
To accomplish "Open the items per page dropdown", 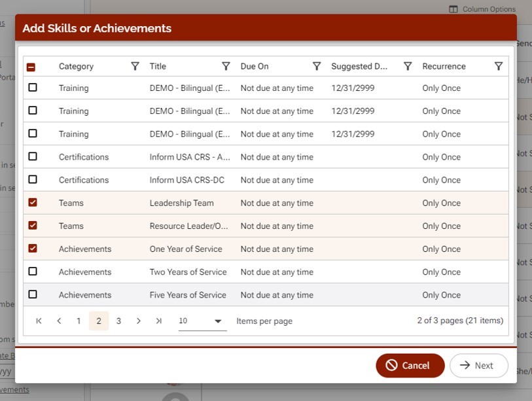I will click(x=202, y=321).
